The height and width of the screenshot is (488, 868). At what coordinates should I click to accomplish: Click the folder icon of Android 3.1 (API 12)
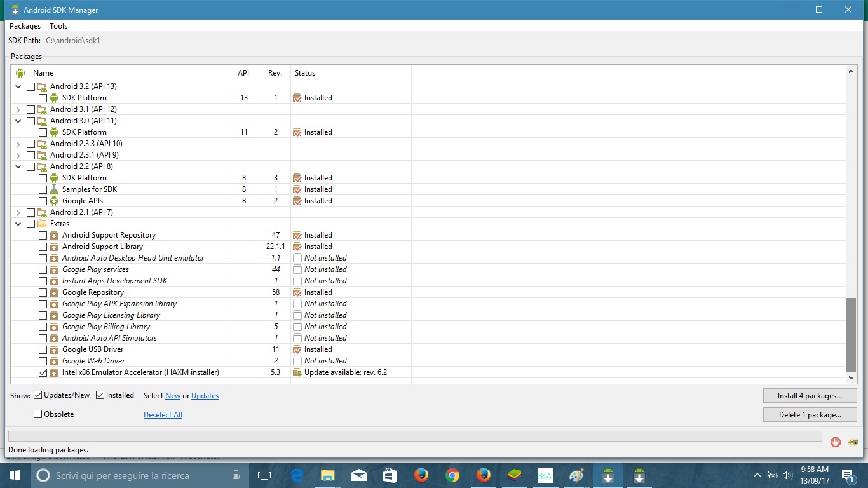coord(42,109)
